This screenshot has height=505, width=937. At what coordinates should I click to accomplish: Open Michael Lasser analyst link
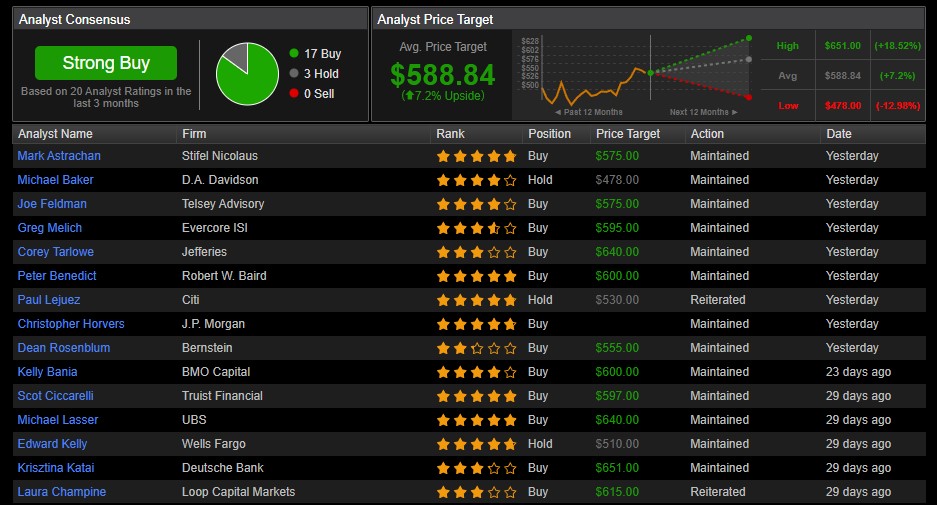click(57, 420)
